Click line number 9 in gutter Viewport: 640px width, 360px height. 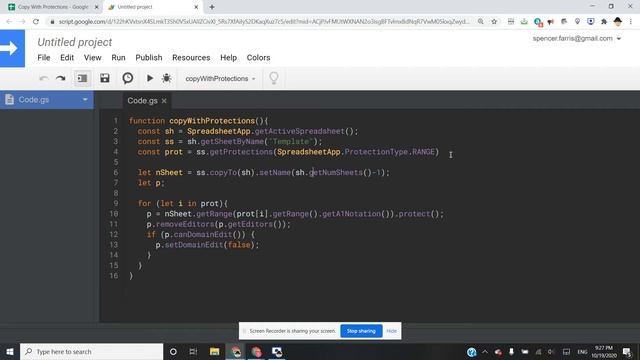tap(116, 203)
